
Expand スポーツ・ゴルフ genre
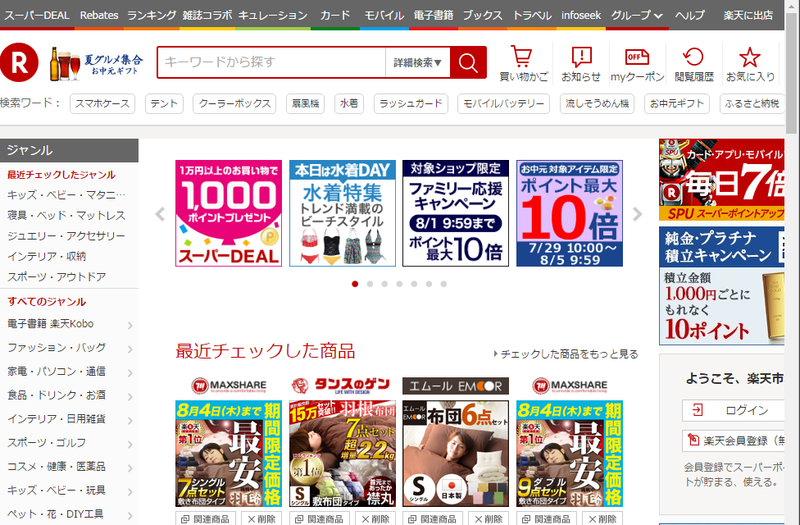[69, 443]
